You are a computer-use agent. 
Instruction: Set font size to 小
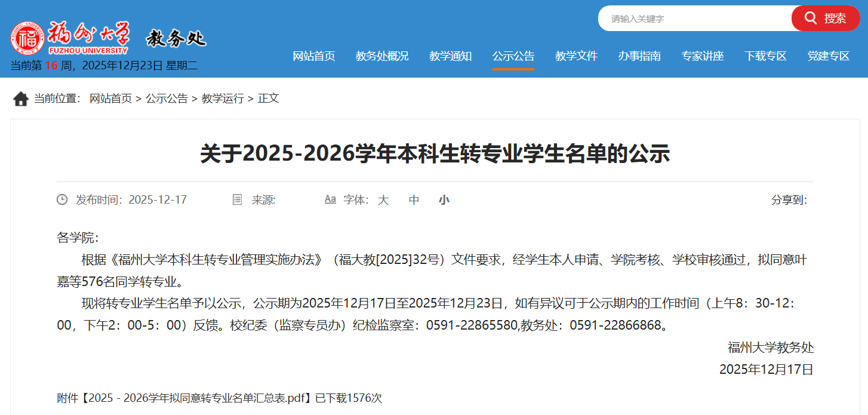tap(444, 200)
